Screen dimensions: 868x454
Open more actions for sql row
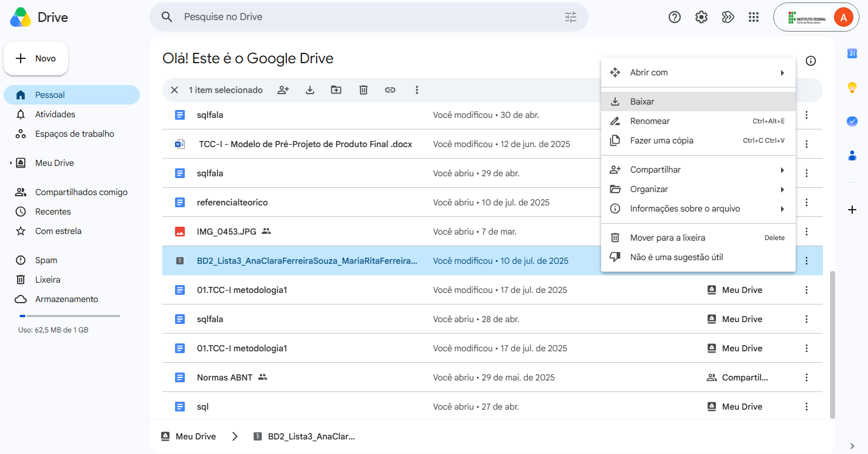point(807,407)
